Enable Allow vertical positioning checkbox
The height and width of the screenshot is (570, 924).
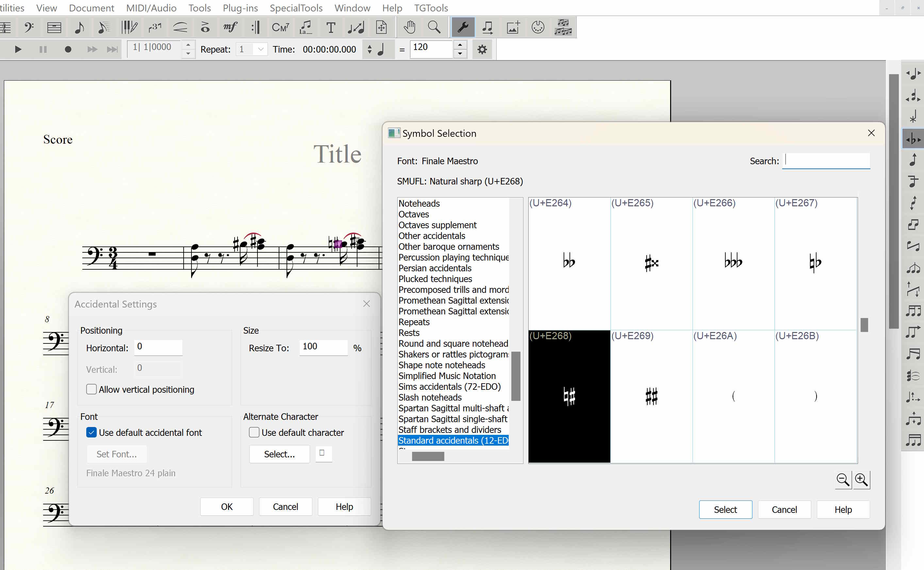(91, 389)
